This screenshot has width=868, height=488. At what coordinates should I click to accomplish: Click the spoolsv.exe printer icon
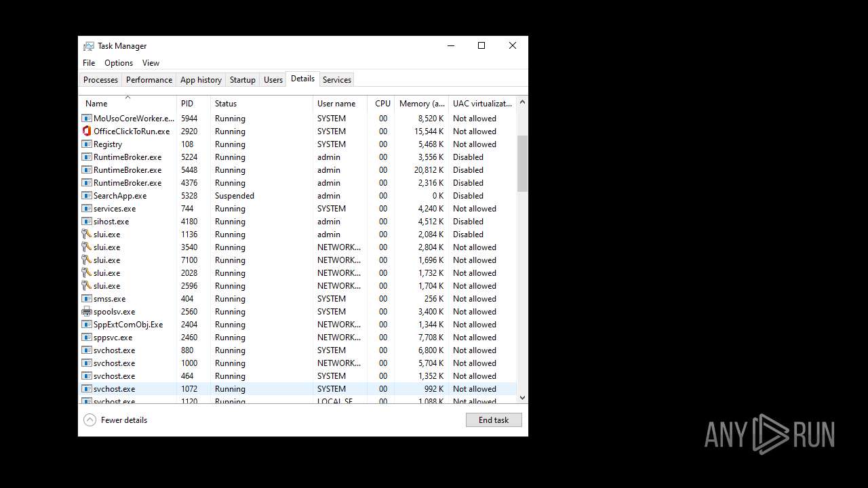pos(87,312)
